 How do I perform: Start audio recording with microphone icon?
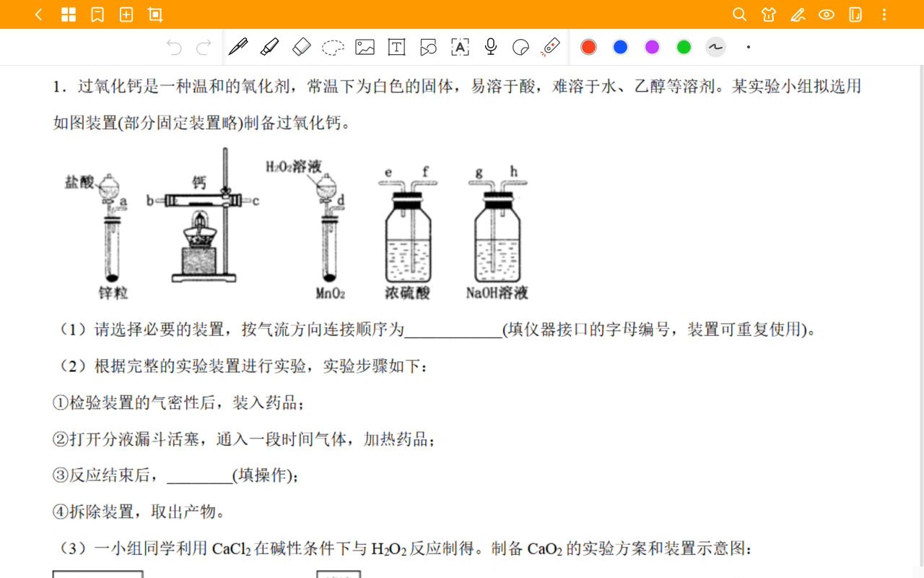(x=491, y=47)
